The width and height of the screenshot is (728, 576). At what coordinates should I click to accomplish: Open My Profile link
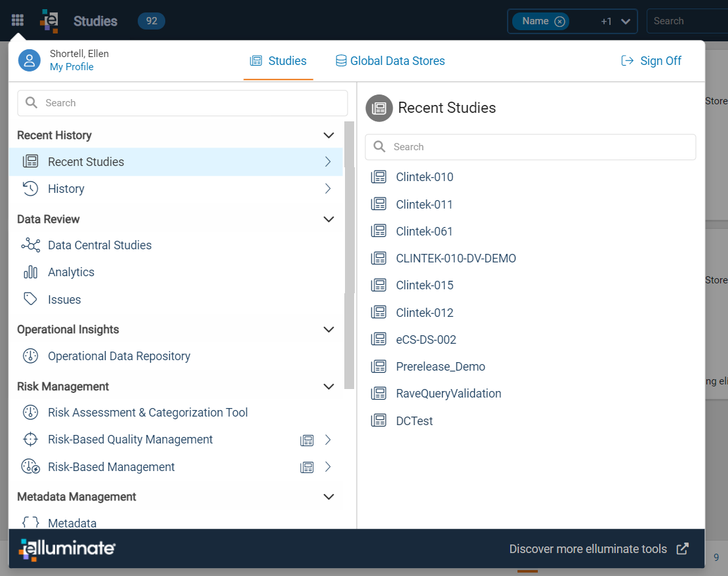pos(71,67)
